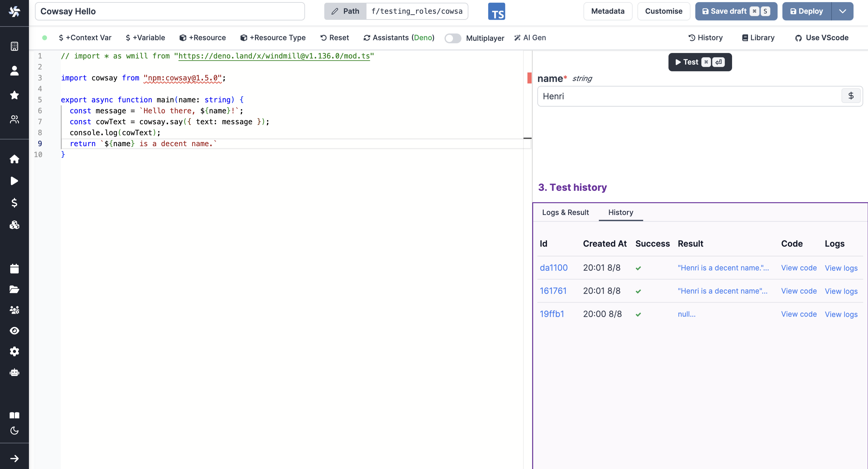This screenshot has height=469, width=868.
Task: Open Home from the sidebar house icon
Action: pos(14,159)
